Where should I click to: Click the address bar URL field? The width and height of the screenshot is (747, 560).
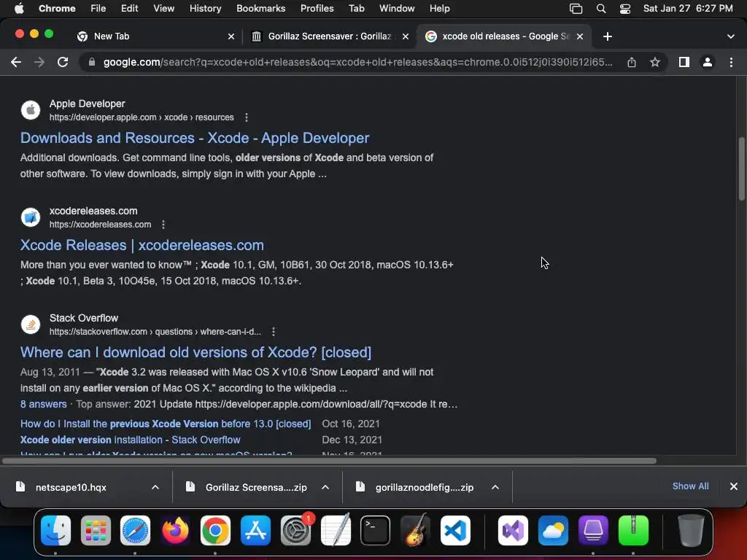(x=357, y=63)
